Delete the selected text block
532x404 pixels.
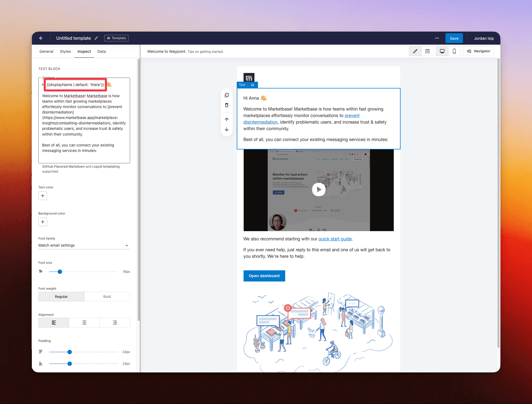pyautogui.click(x=227, y=105)
